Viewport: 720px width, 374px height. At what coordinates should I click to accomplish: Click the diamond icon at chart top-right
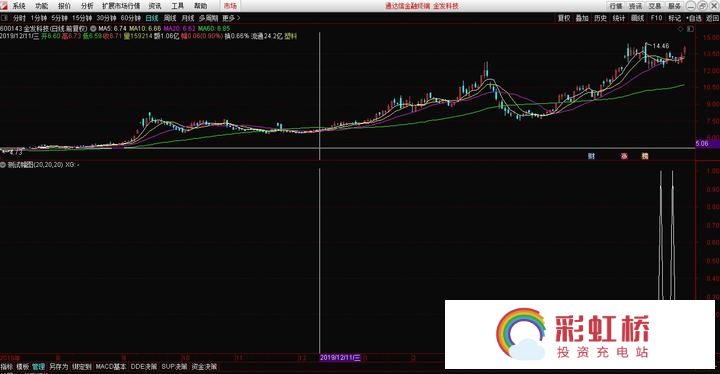[x=681, y=28]
